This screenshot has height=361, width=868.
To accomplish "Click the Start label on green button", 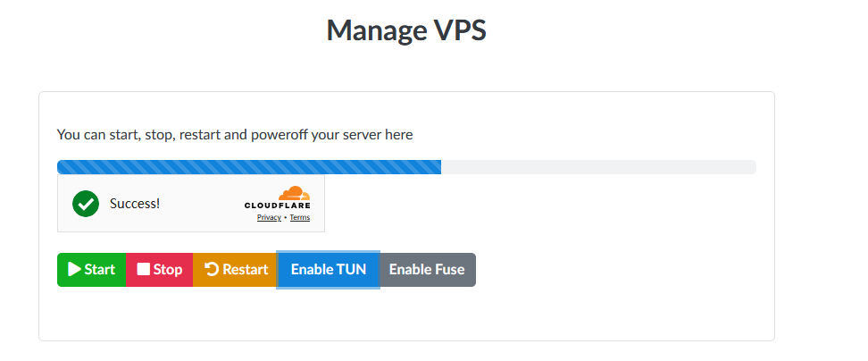I will click(100, 270).
